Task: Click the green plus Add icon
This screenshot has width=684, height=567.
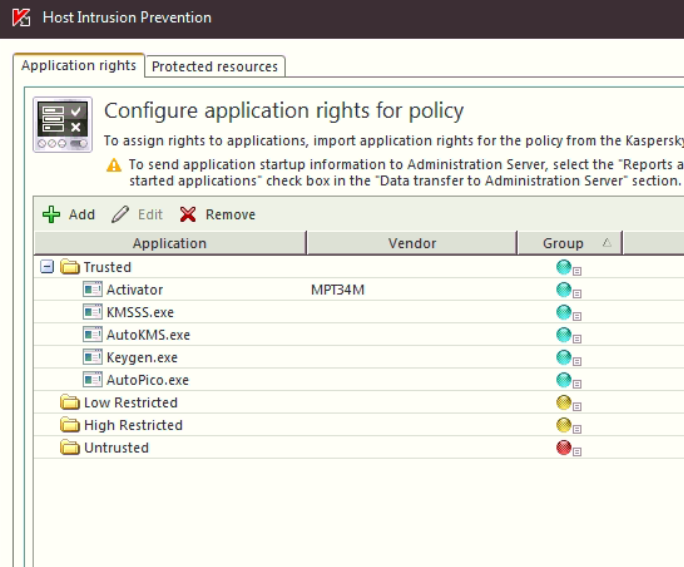Action: 51,215
